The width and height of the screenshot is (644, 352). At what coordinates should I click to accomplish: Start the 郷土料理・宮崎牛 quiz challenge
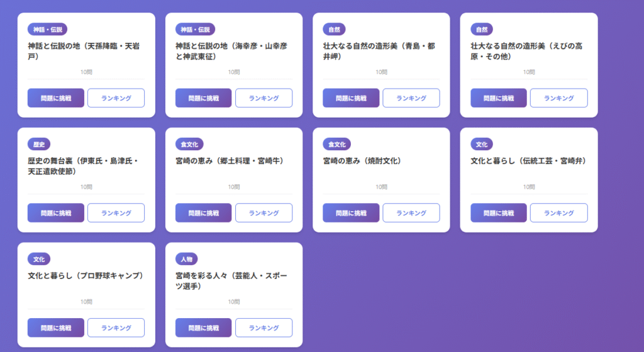pos(204,213)
